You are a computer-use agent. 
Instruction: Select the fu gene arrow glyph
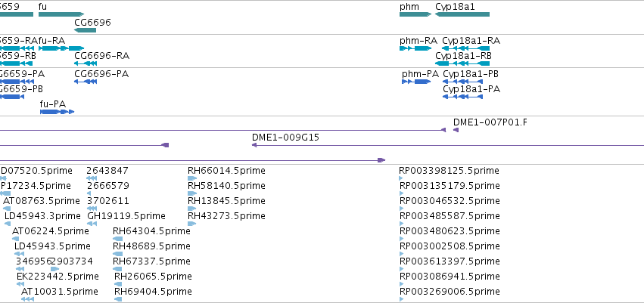[x=61, y=14]
